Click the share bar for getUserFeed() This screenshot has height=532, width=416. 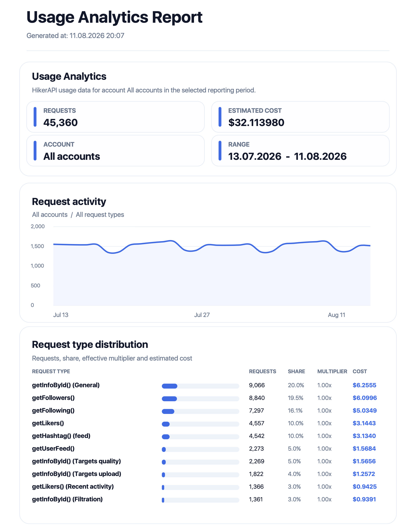tap(201, 449)
